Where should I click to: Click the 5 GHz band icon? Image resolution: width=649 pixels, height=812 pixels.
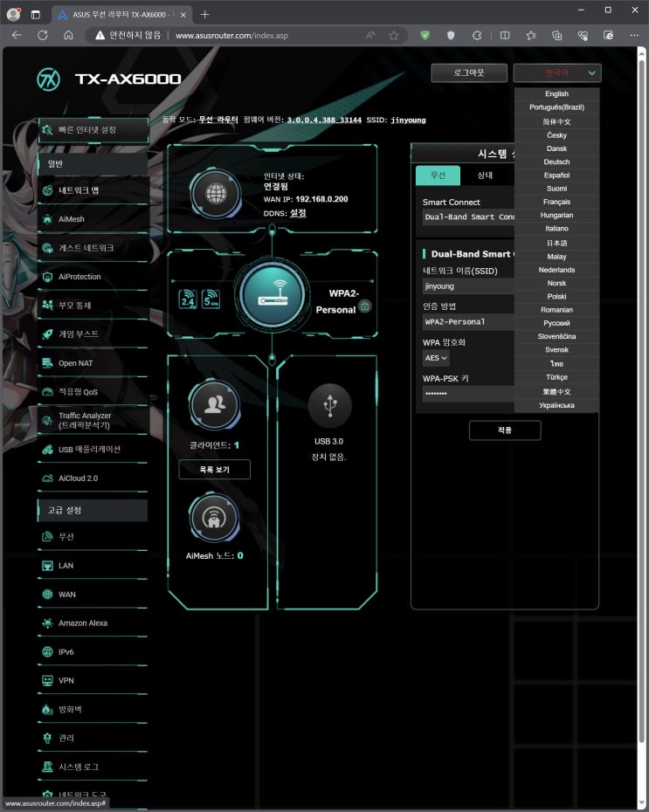click(x=211, y=299)
